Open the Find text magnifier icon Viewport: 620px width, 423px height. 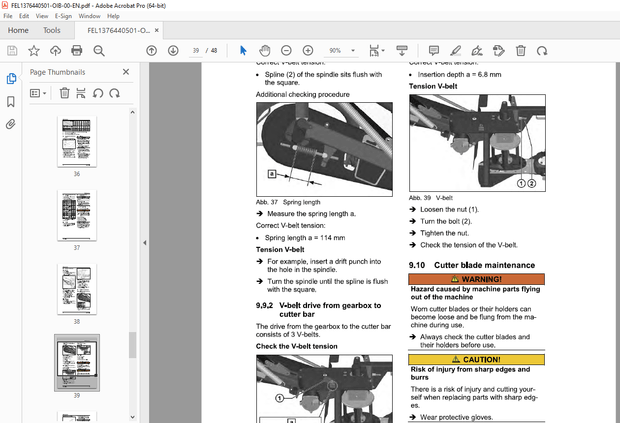pyautogui.click(x=99, y=51)
